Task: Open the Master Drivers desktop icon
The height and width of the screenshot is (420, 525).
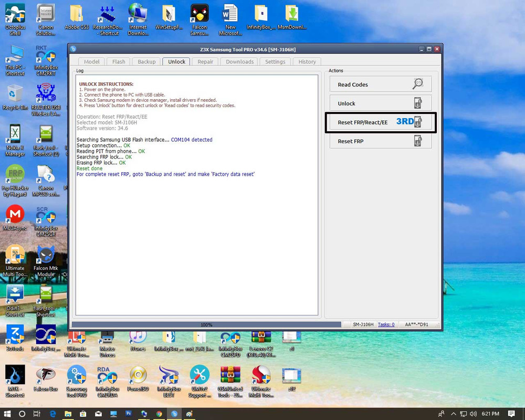Action: (x=107, y=344)
